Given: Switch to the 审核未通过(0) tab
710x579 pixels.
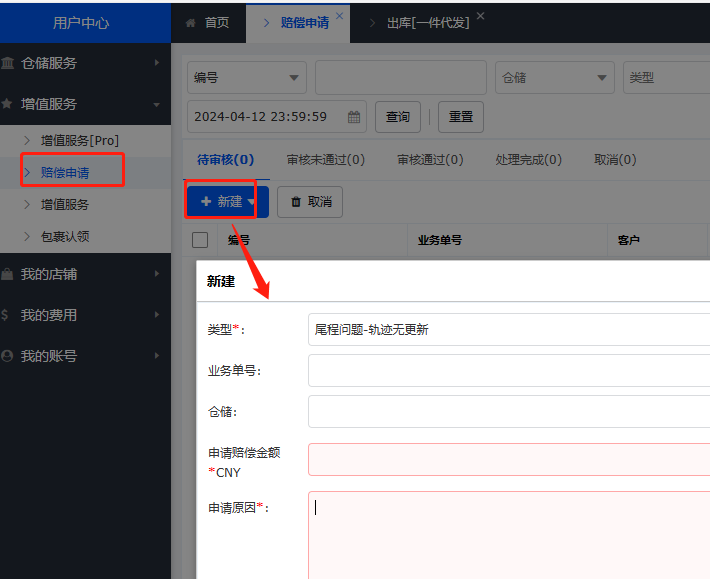Looking at the screenshot, I should [x=325, y=160].
